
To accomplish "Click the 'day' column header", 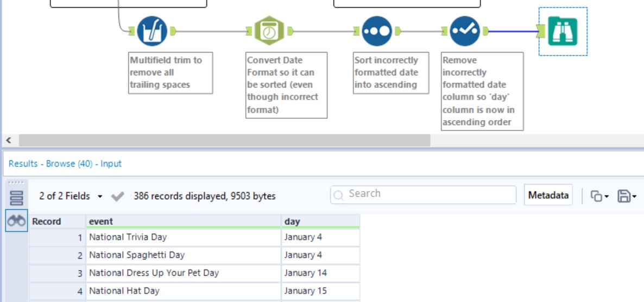I will coord(320,221).
